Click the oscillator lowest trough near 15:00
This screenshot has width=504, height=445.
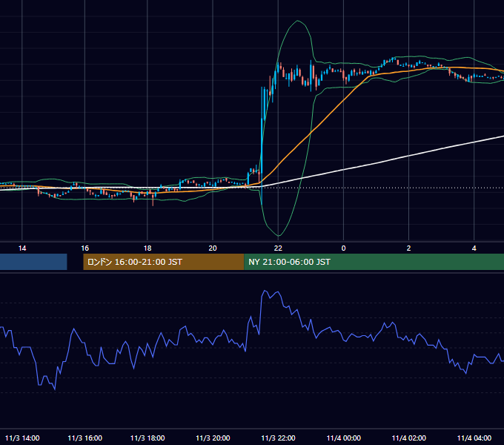pos(55,389)
